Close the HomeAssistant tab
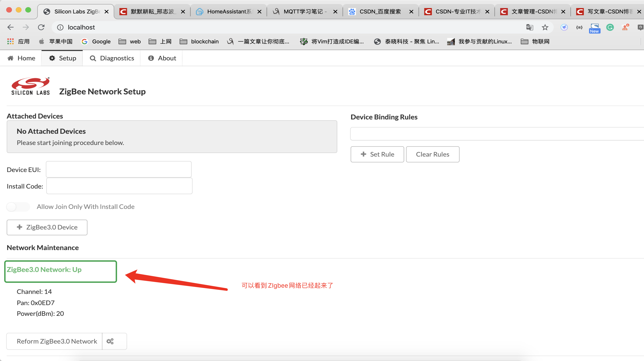Image resolution: width=644 pixels, height=361 pixels. click(259, 11)
